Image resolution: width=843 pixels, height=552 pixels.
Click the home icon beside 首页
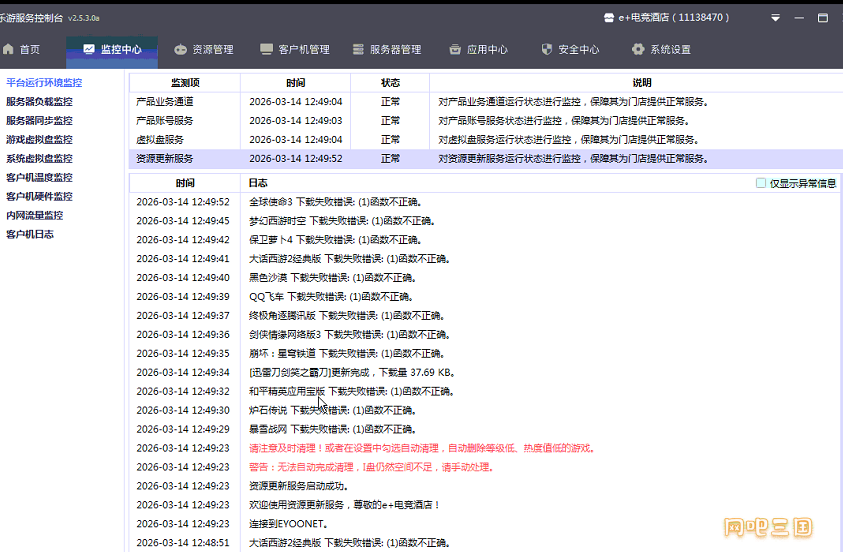pos(8,49)
